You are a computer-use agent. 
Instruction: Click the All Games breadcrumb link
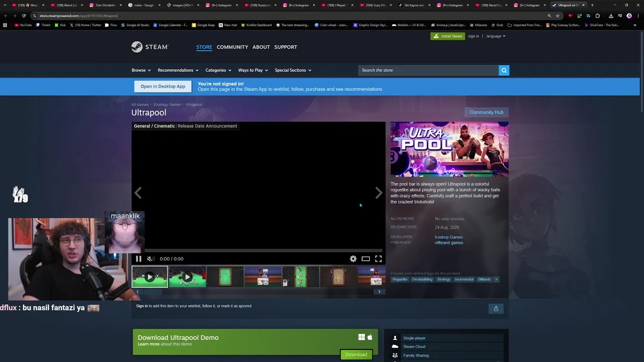pos(140,105)
